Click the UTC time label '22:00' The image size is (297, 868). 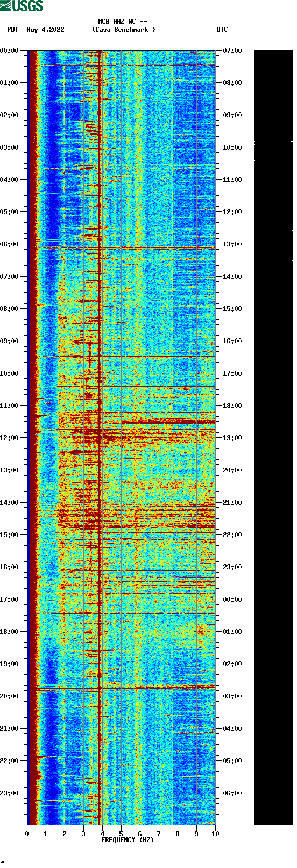232,535
